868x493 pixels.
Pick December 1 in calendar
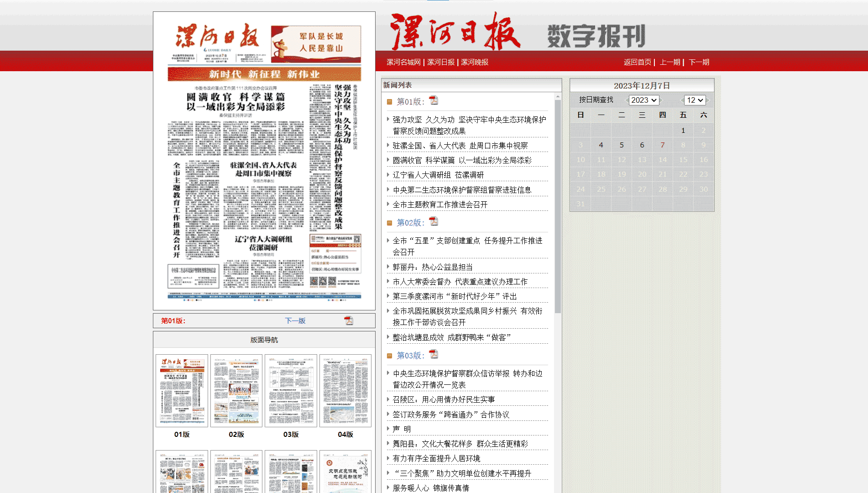tap(683, 131)
